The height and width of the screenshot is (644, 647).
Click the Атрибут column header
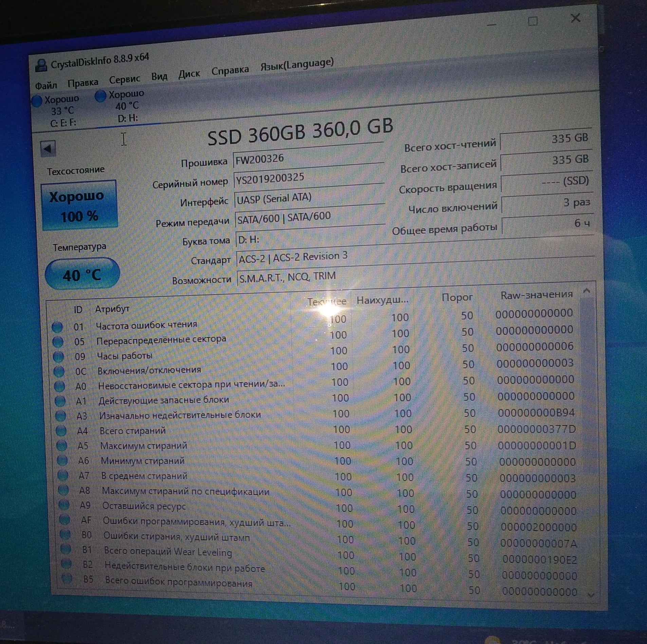[x=112, y=309]
